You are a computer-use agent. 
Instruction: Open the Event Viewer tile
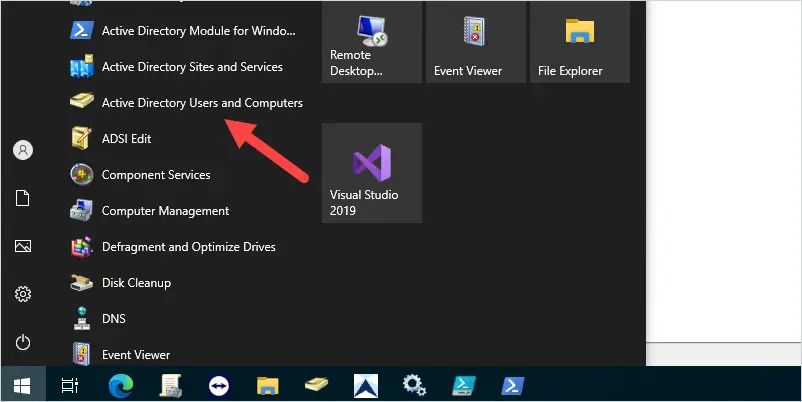[x=476, y=42]
